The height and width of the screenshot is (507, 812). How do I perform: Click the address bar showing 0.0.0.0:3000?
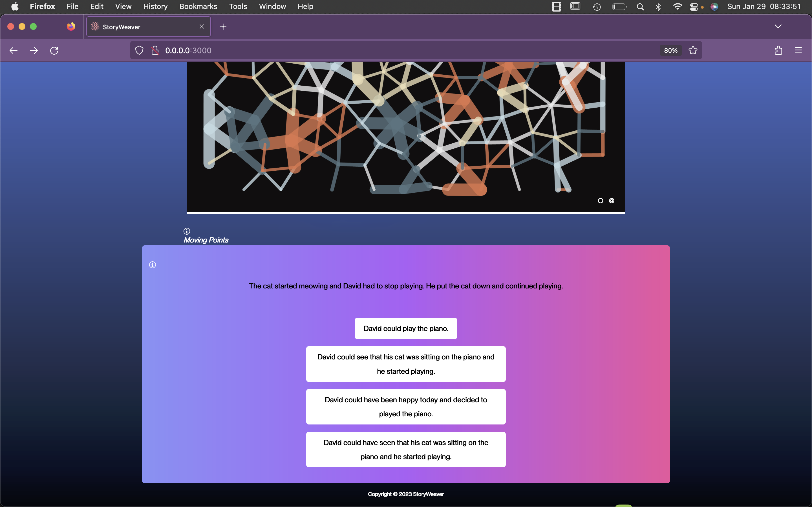coord(369,50)
